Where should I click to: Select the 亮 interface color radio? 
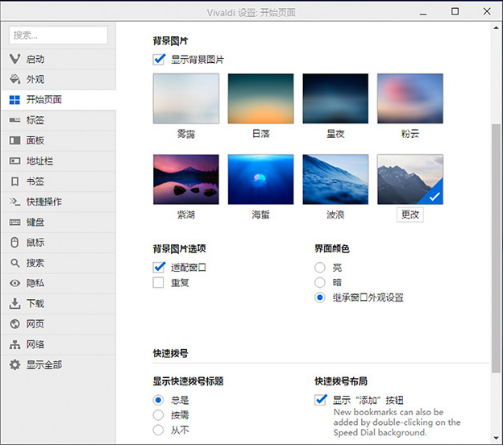tap(320, 267)
